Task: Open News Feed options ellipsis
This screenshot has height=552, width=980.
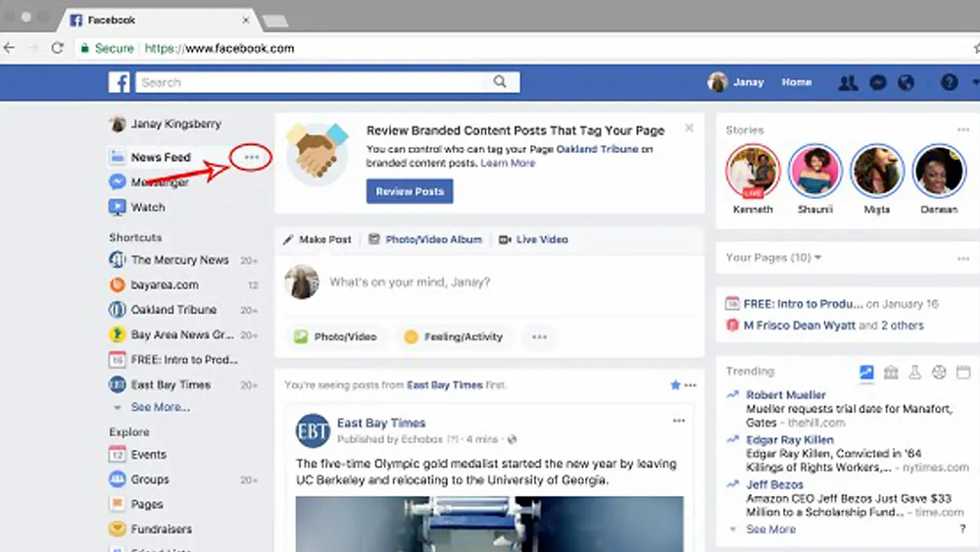Action: (251, 157)
